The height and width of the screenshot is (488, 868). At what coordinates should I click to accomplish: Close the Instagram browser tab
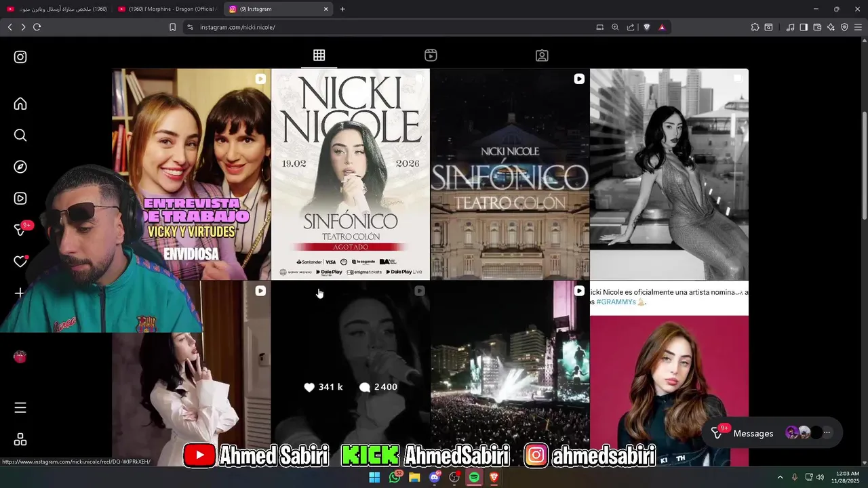(x=325, y=9)
